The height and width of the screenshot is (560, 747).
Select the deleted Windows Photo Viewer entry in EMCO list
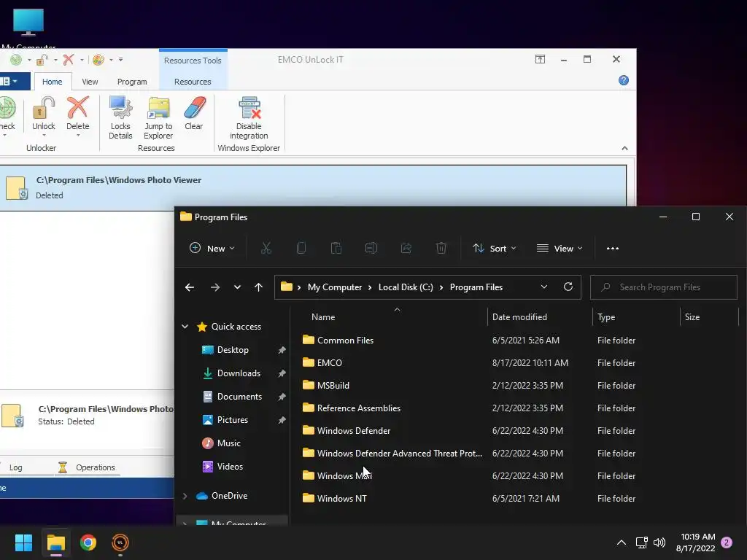click(x=313, y=187)
